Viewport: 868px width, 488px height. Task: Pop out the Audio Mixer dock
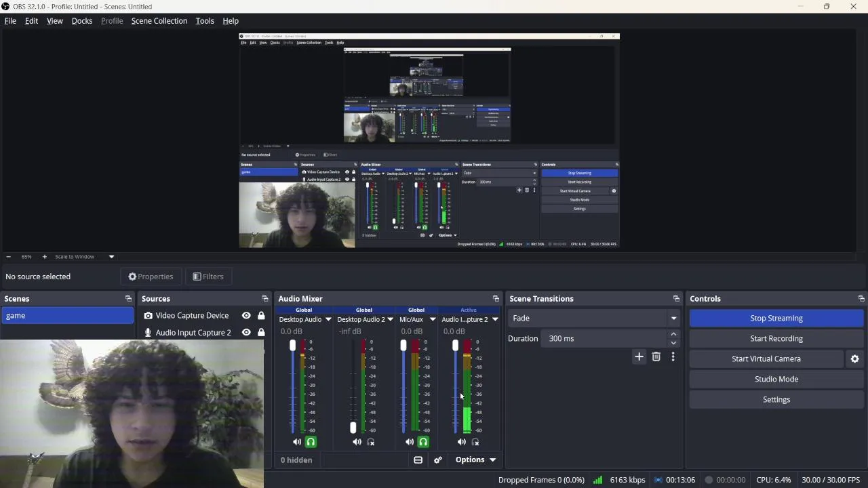click(x=496, y=299)
